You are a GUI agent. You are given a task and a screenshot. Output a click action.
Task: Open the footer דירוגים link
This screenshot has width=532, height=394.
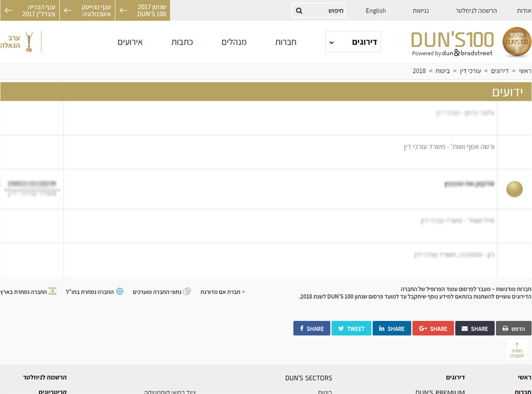tap(455, 377)
